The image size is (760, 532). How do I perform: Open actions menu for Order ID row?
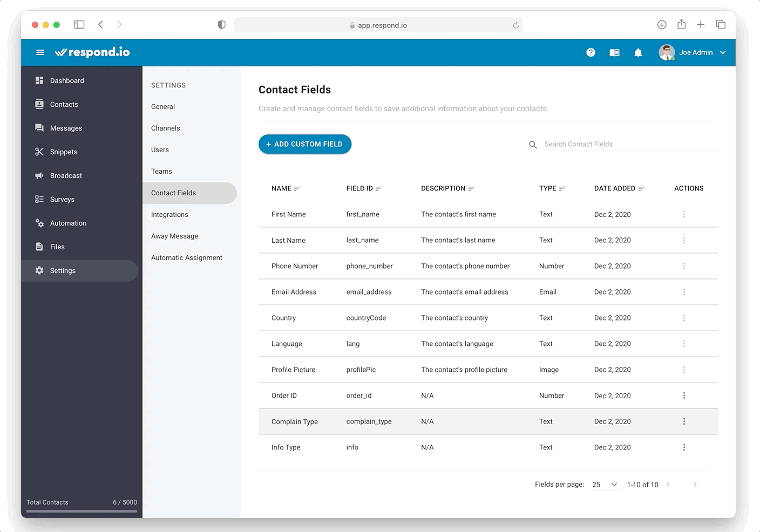[684, 395]
